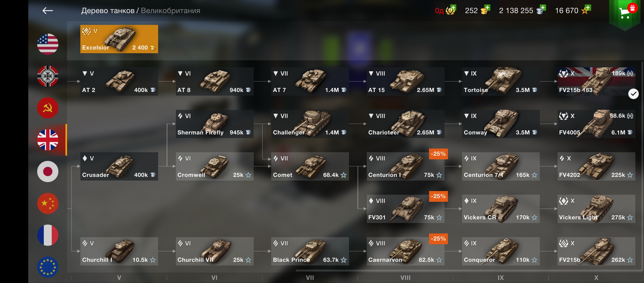Screen dimensions: 644x283
Task: Choose the Sherman Firefly tank node
Action: pos(215,124)
